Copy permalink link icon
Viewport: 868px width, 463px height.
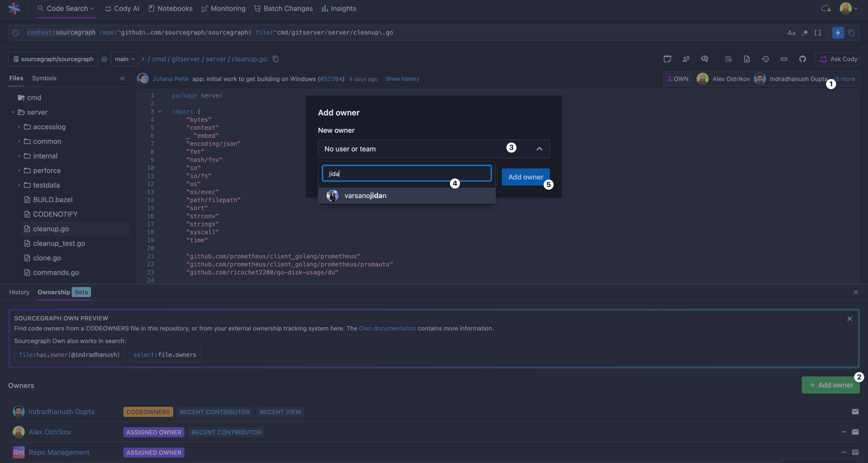(784, 59)
